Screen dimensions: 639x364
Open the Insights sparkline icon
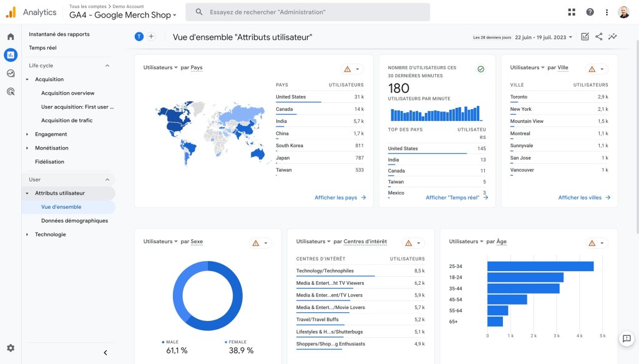coord(613,37)
